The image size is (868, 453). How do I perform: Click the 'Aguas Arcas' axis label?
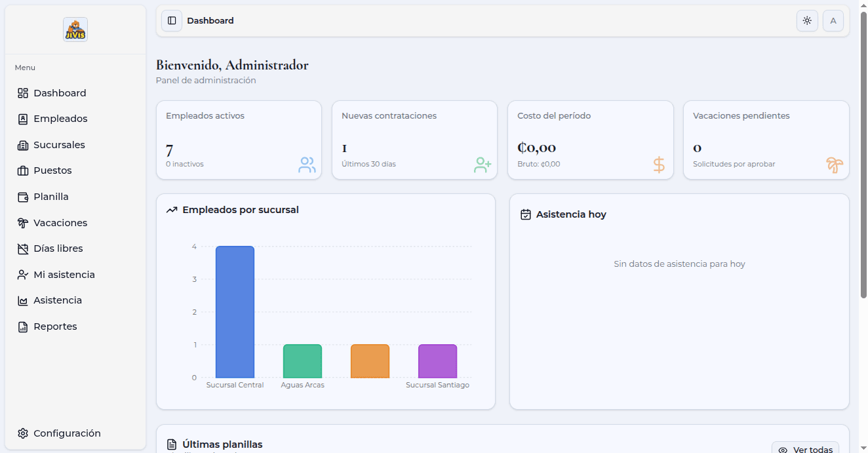tap(302, 385)
